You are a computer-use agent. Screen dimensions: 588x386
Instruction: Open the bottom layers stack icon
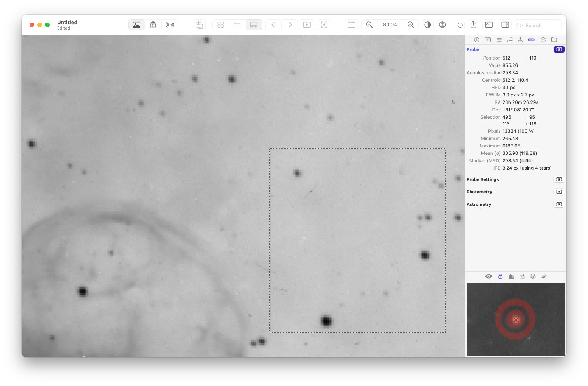tap(533, 276)
